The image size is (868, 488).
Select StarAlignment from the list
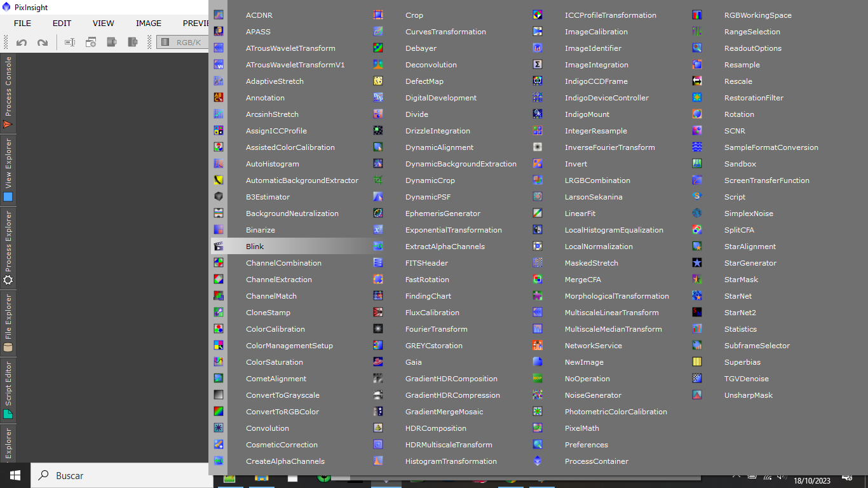pyautogui.click(x=750, y=246)
